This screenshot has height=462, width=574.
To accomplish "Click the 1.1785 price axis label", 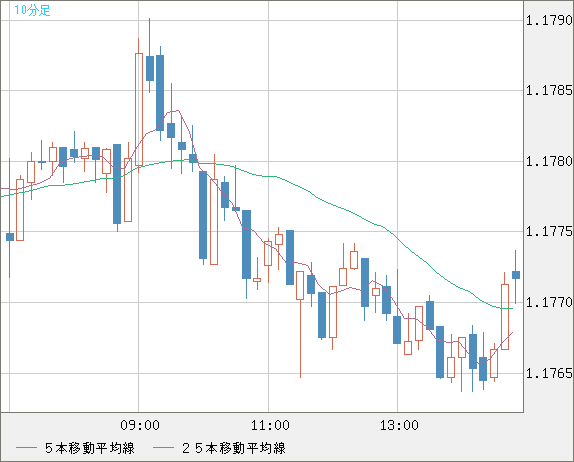I will [x=549, y=90].
